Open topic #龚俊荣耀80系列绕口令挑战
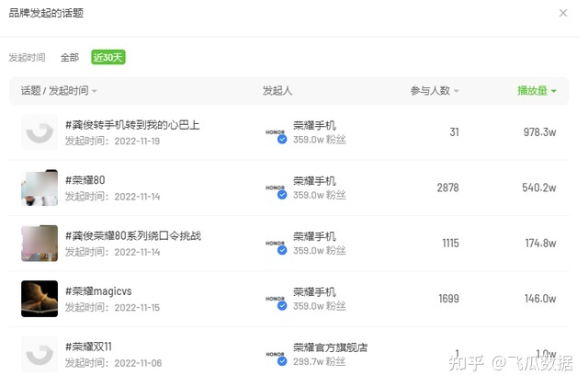 [132, 236]
